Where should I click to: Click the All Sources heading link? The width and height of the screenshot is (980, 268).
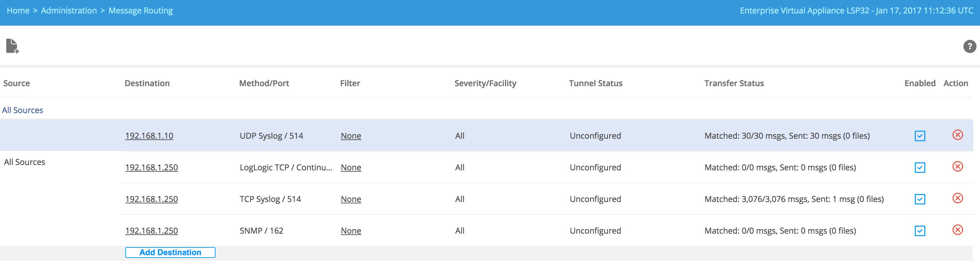click(x=23, y=110)
